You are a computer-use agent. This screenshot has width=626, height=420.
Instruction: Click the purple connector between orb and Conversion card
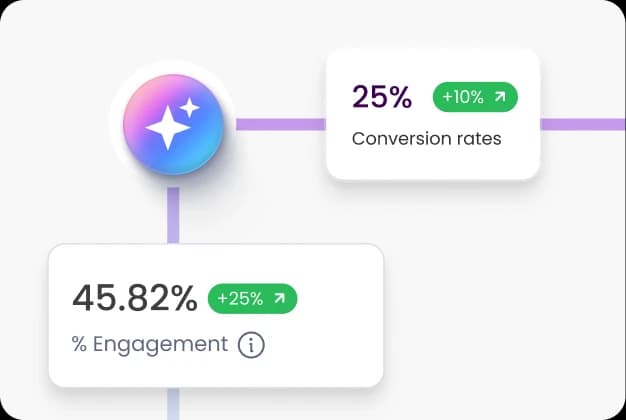click(x=280, y=125)
